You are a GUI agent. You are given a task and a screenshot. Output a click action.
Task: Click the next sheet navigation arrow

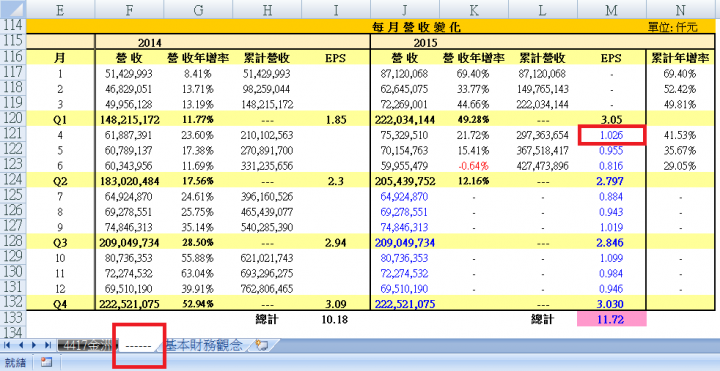34,345
